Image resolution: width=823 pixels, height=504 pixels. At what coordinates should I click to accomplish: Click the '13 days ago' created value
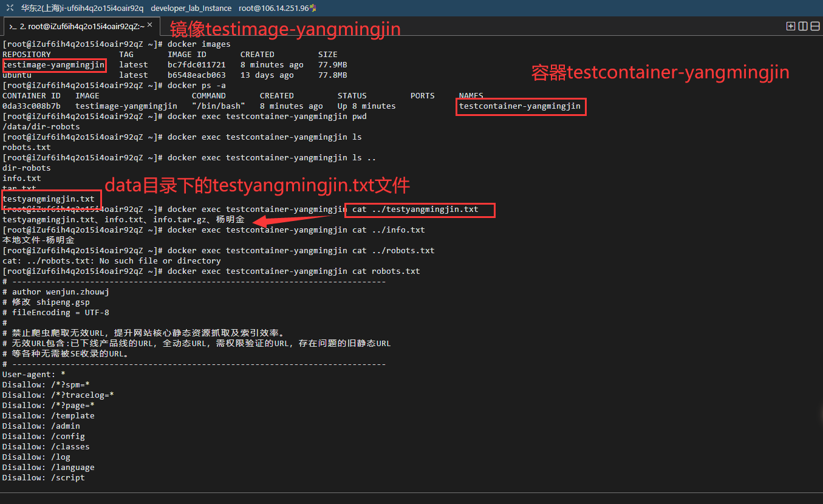coord(267,75)
